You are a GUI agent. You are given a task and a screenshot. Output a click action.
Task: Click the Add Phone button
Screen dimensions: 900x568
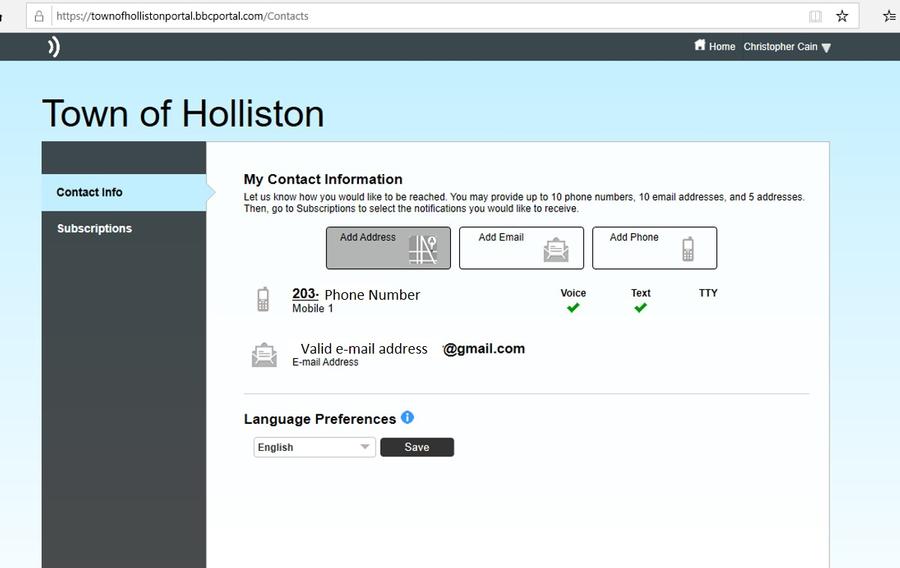click(654, 248)
